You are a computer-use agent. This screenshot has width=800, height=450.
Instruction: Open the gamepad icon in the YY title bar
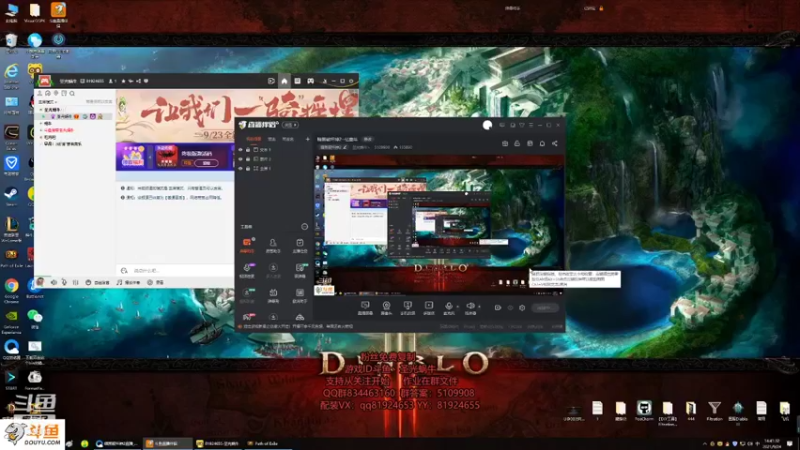point(310,81)
